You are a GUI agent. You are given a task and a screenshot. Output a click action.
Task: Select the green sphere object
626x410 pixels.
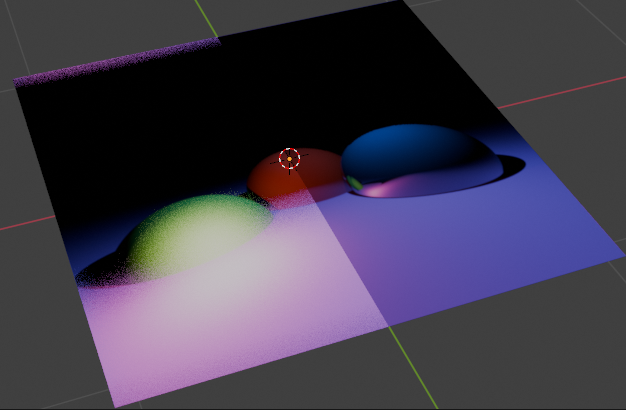(x=196, y=236)
